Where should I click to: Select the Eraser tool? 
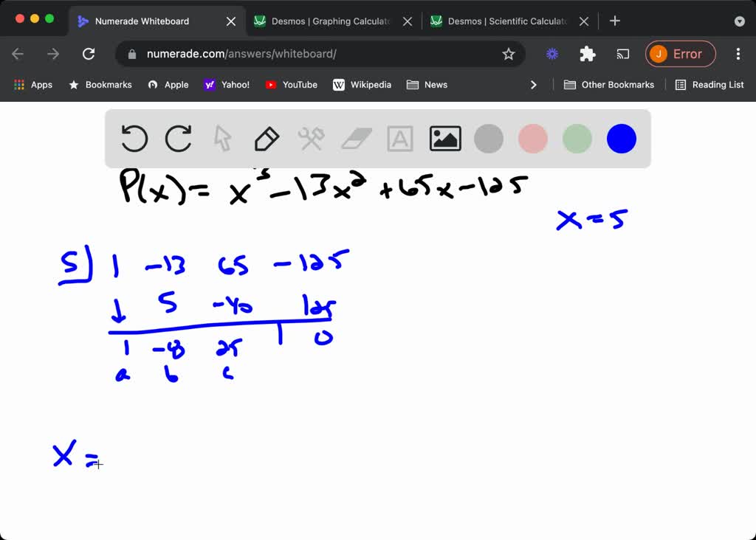[355, 138]
